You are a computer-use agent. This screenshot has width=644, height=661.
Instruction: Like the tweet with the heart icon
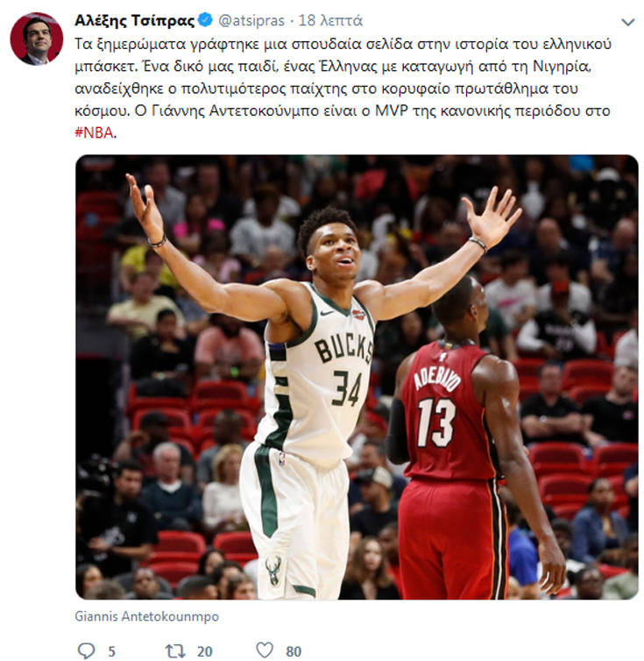(265, 650)
